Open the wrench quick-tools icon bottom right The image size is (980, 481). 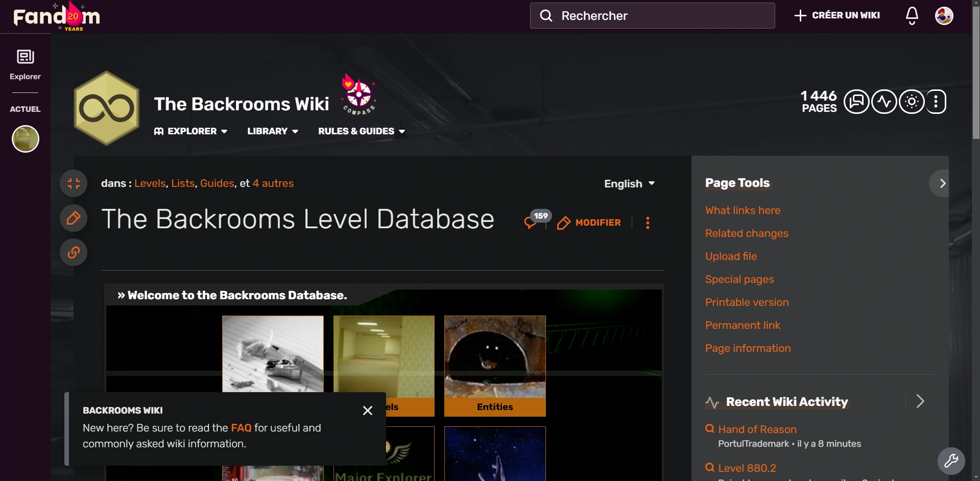tap(951, 461)
